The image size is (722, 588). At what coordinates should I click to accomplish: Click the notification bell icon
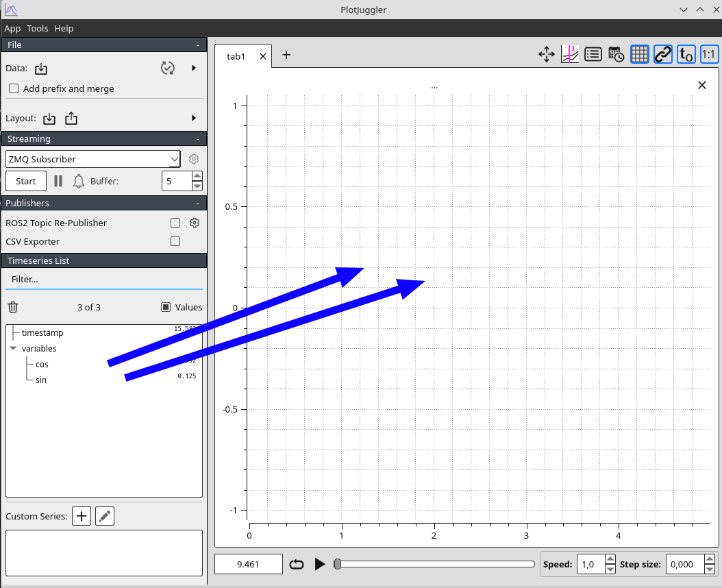click(x=79, y=181)
